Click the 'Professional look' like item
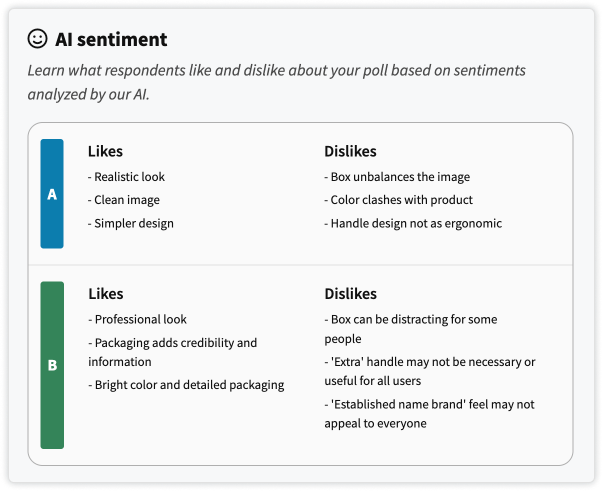The width and height of the screenshot is (603, 491). pos(138,320)
